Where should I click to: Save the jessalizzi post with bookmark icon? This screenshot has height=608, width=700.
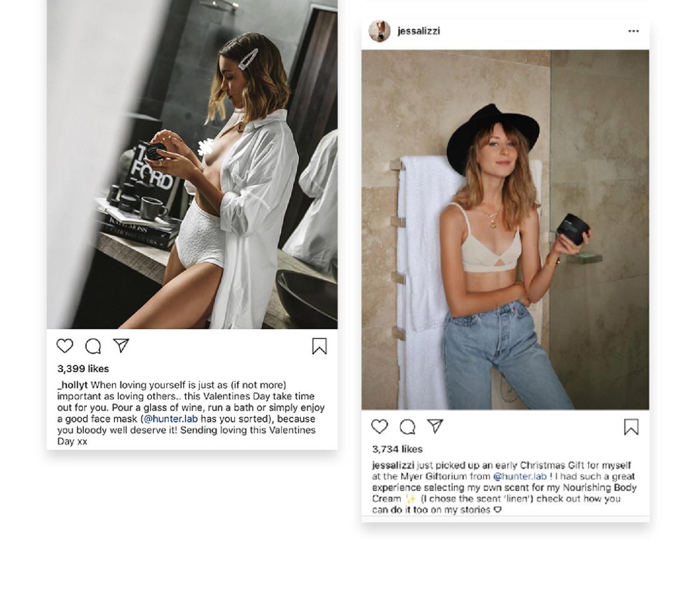pyautogui.click(x=631, y=427)
